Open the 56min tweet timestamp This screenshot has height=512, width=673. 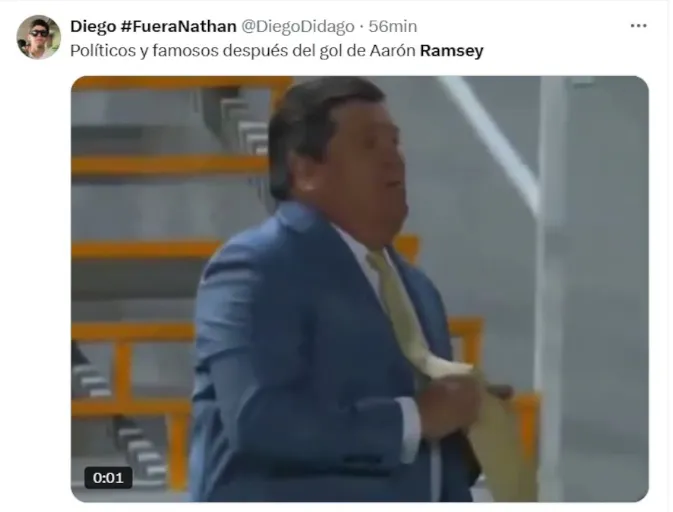[393, 27]
